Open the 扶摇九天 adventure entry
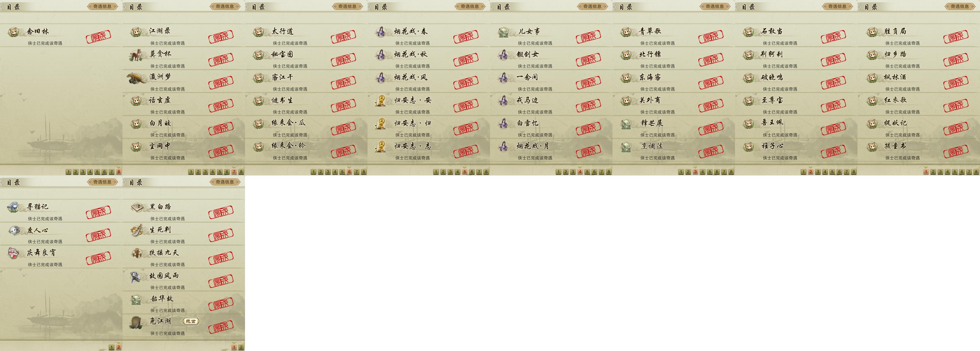 coord(184,257)
